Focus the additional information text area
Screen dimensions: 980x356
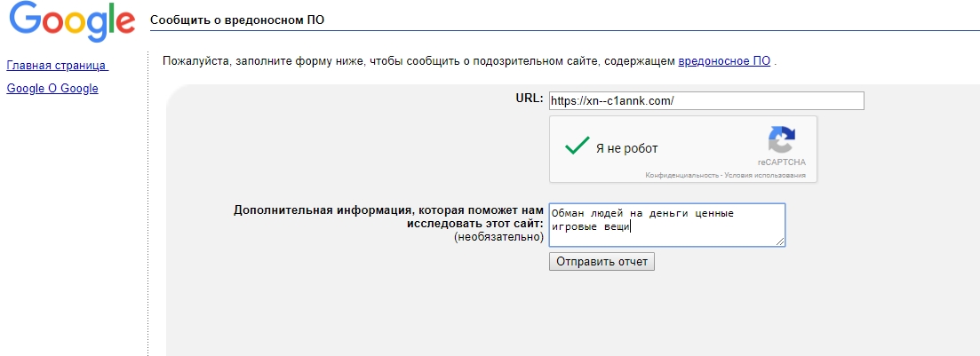click(x=667, y=225)
